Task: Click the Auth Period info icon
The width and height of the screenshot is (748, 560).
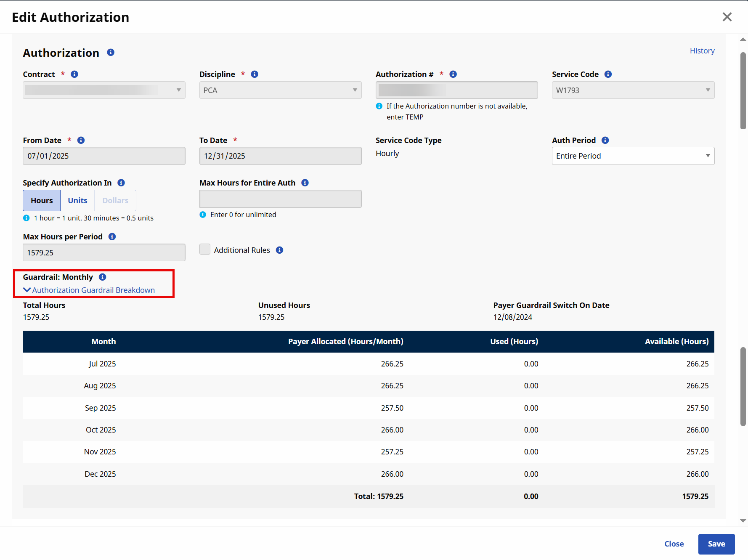Action: click(605, 141)
